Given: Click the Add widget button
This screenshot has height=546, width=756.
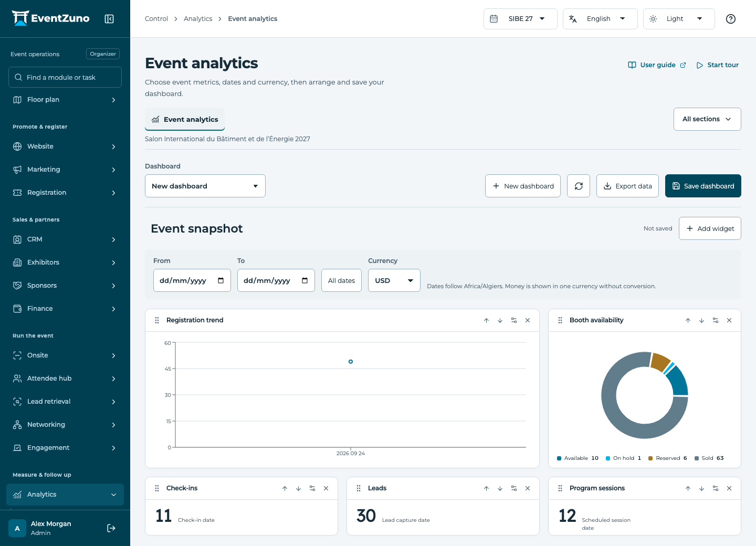Looking at the screenshot, I should [x=710, y=228].
